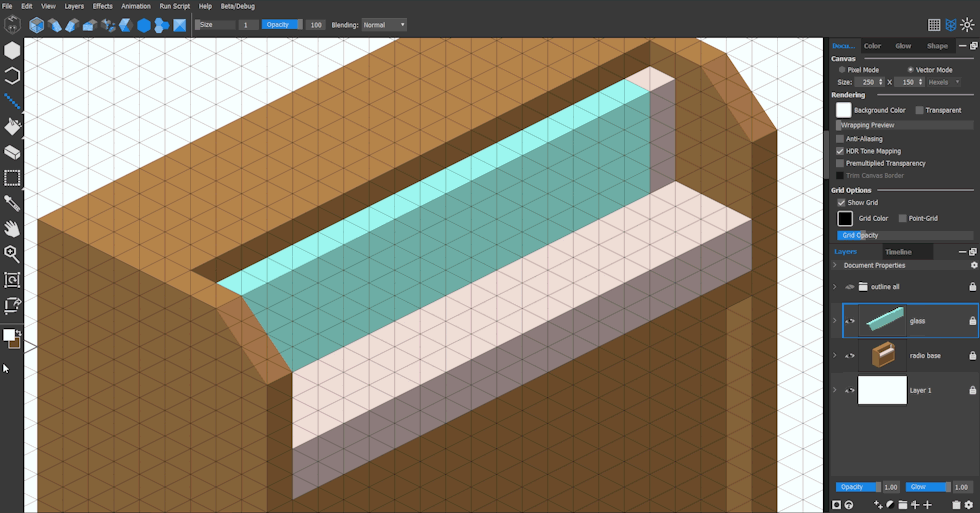Hide the radio base layer
The height and width of the screenshot is (513, 980).
pyautogui.click(x=850, y=355)
